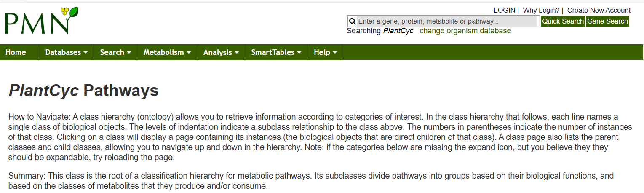
Task: Click the LOGIN link
Action: pyautogui.click(x=504, y=10)
